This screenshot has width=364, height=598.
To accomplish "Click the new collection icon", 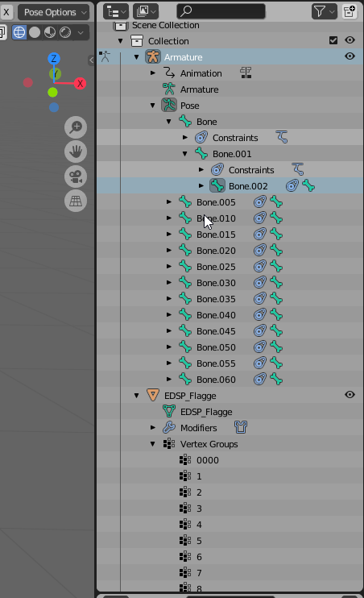I will pyautogui.click(x=350, y=12).
